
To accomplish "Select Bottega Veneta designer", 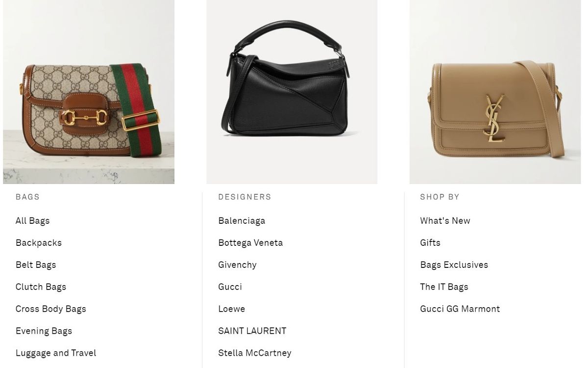I will pos(250,243).
